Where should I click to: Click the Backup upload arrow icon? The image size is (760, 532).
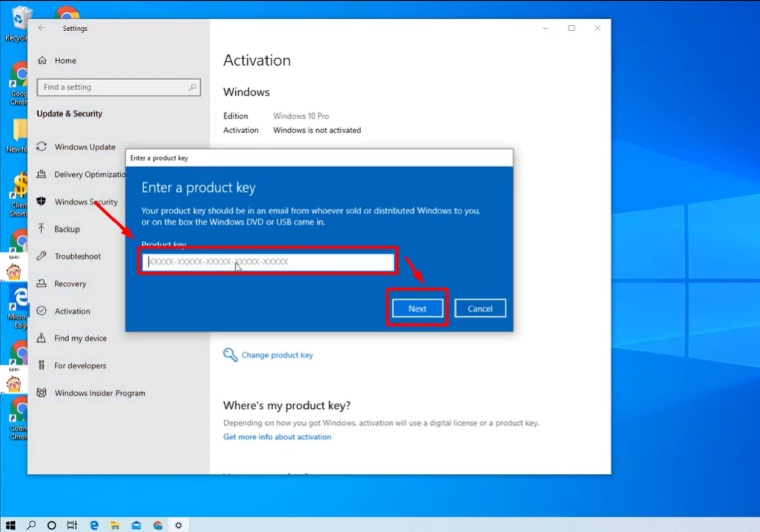42,229
